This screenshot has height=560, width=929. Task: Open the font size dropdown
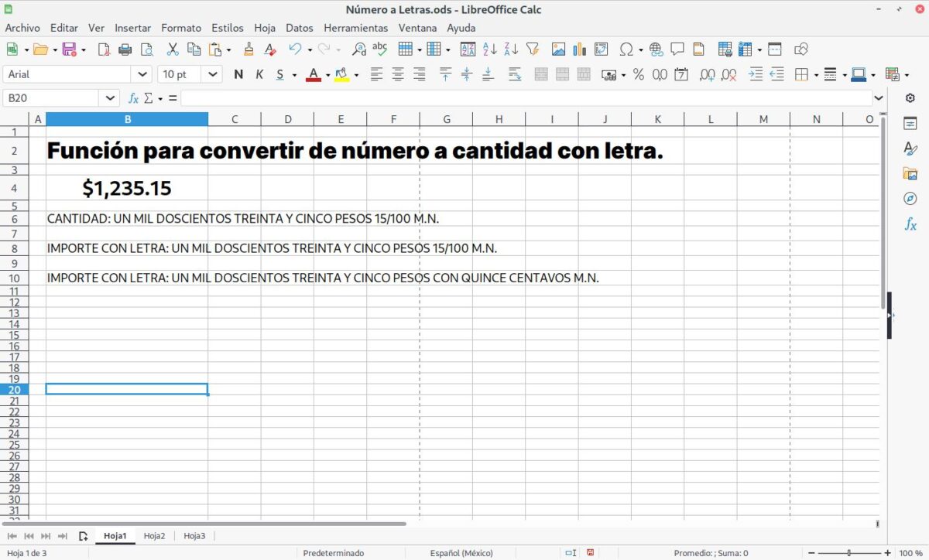213,74
